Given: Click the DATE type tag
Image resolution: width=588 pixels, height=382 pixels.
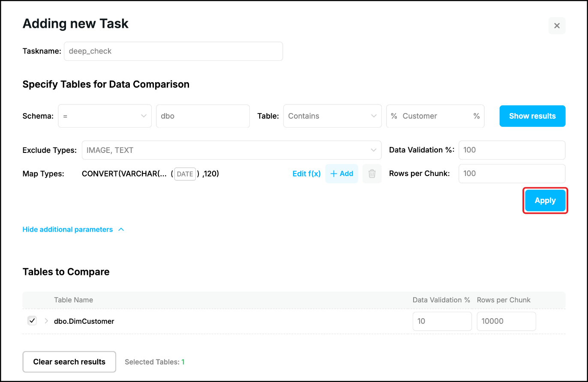Looking at the screenshot, I should click(185, 174).
